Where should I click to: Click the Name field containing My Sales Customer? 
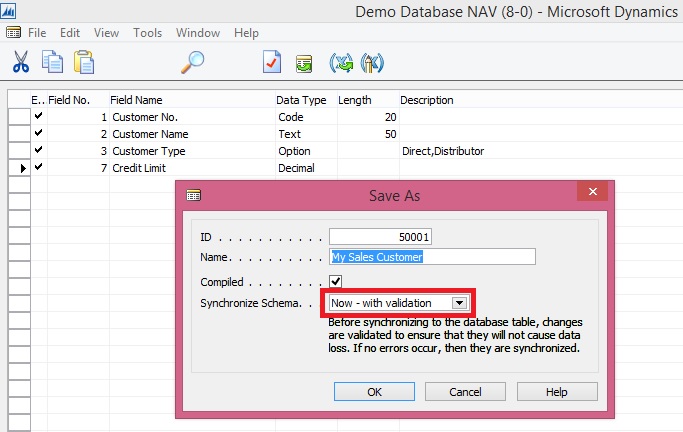(432, 257)
